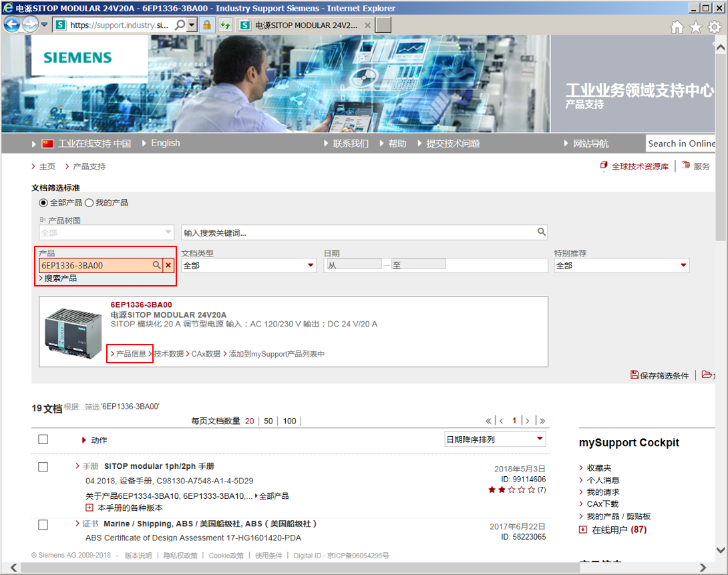
Task: Click the address bar search magnifier icon
Action: tap(180, 25)
